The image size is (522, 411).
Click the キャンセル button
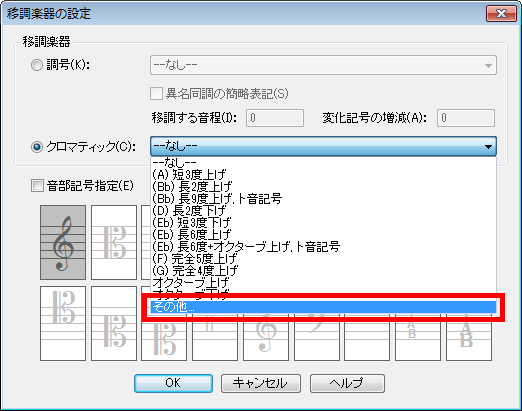[261, 383]
